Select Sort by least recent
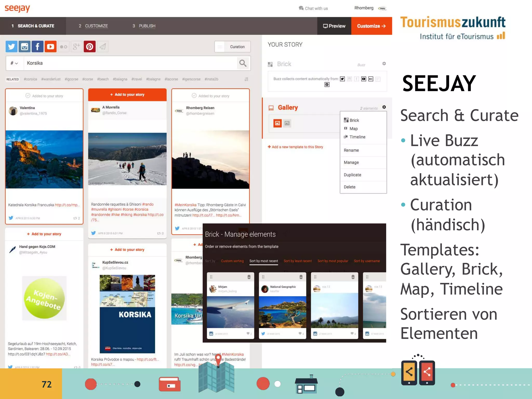The image size is (532, 399). point(298,261)
